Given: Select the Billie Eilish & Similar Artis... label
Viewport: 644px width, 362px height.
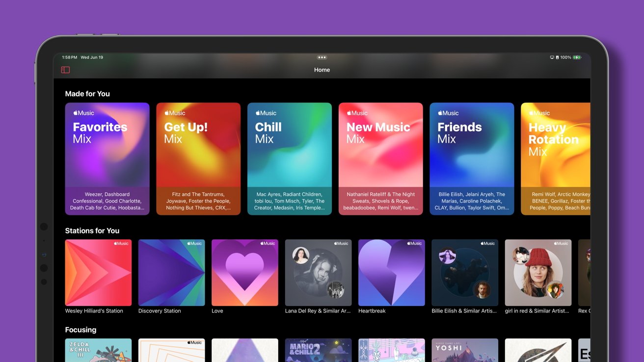Looking at the screenshot, I should point(464,311).
